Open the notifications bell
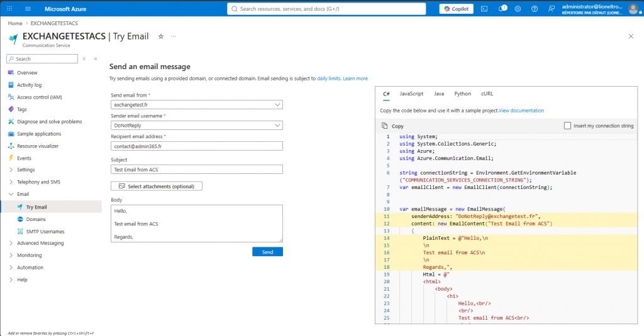The width and height of the screenshot is (644, 336). [x=502, y=9]
